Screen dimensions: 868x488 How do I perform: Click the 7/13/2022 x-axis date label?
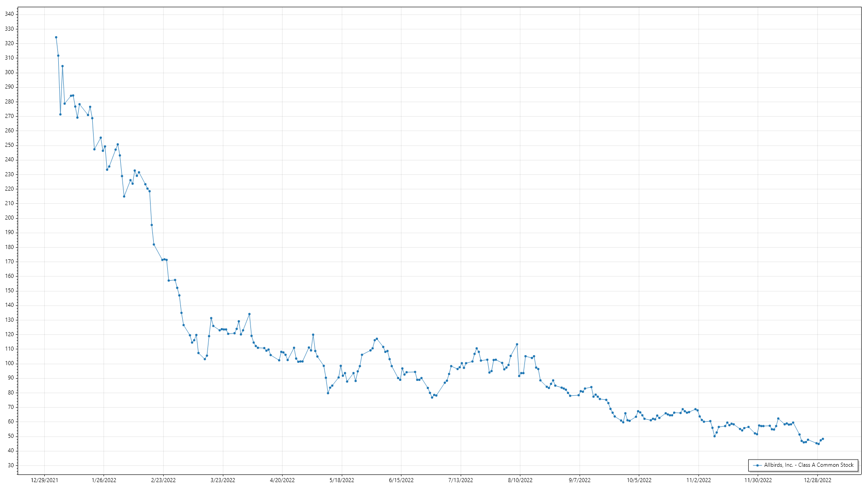(x=461, y=480)
